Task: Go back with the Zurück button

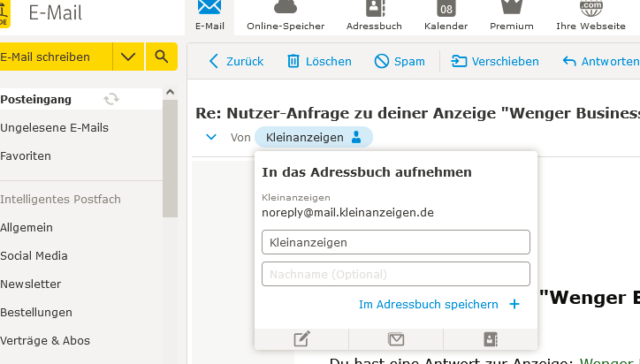Action: [x=236, y=61]
